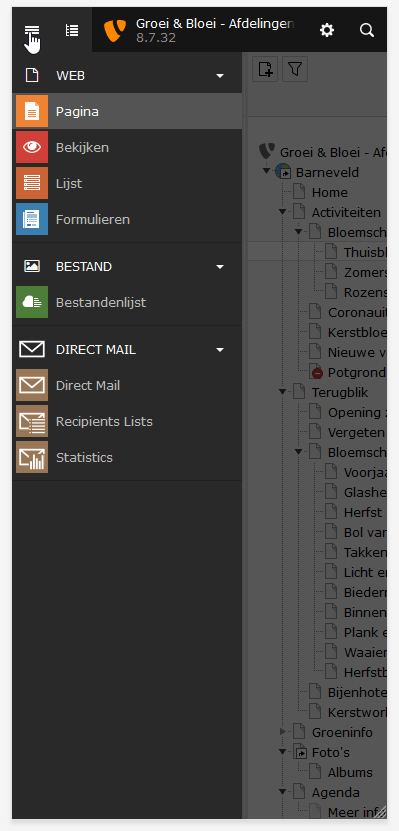Collapse the DIRECT MAIL module group
This screenshot has width=399, height=831.
click(x=220, y=350)
